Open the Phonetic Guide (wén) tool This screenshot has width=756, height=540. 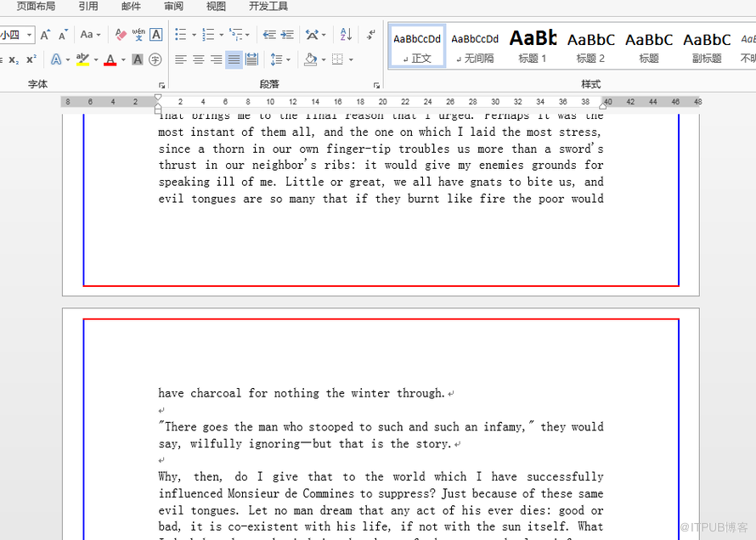coord(138,35)
